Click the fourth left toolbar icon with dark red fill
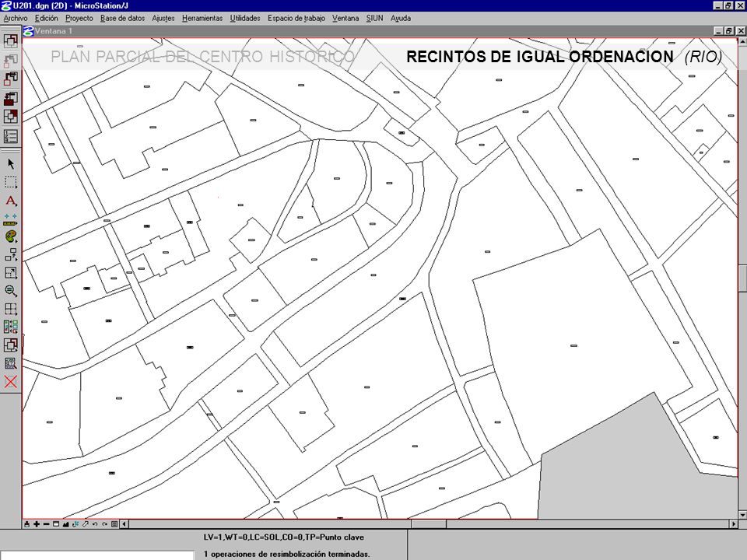Image resolution: width=747 pixels, height=560 pixels. pos(10,98)
